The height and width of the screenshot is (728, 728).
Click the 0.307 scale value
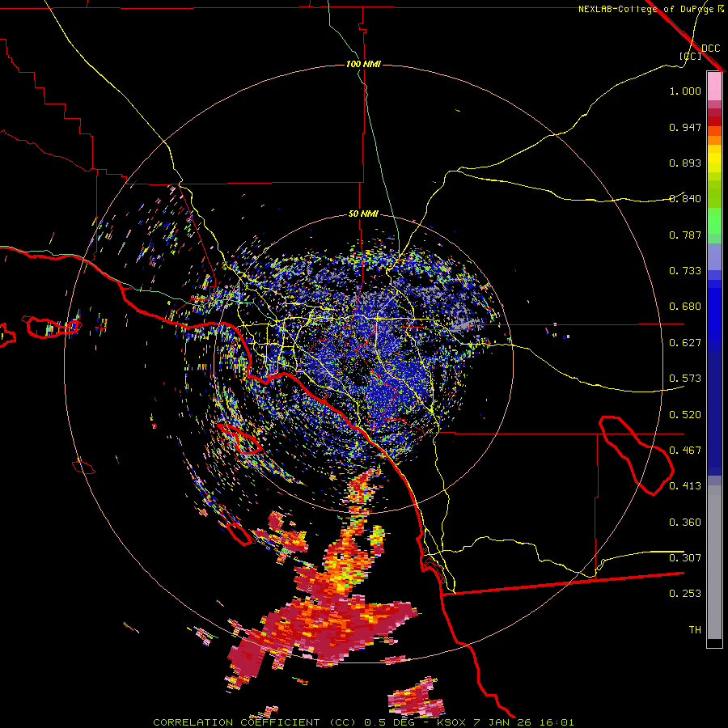click(685, 558)
